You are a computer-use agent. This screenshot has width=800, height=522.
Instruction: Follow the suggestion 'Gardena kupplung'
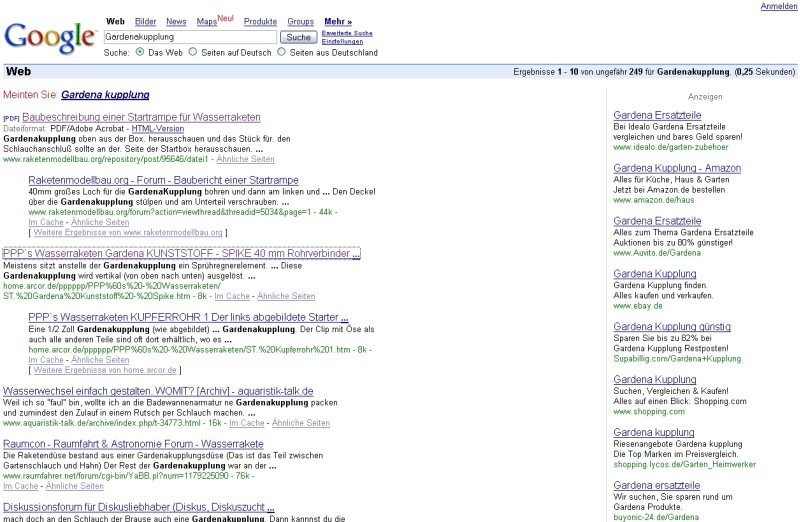(x=105, y=95)
